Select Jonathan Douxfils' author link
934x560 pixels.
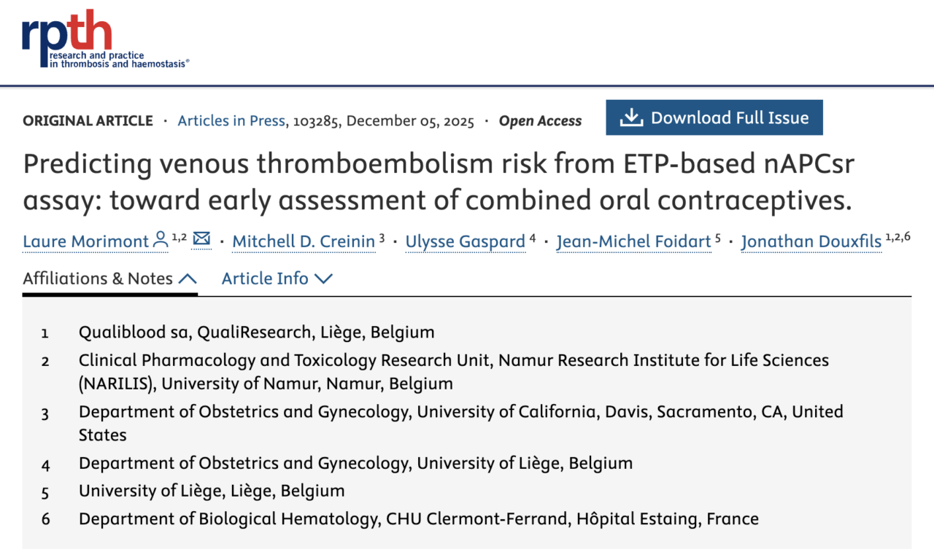point(811,241)
